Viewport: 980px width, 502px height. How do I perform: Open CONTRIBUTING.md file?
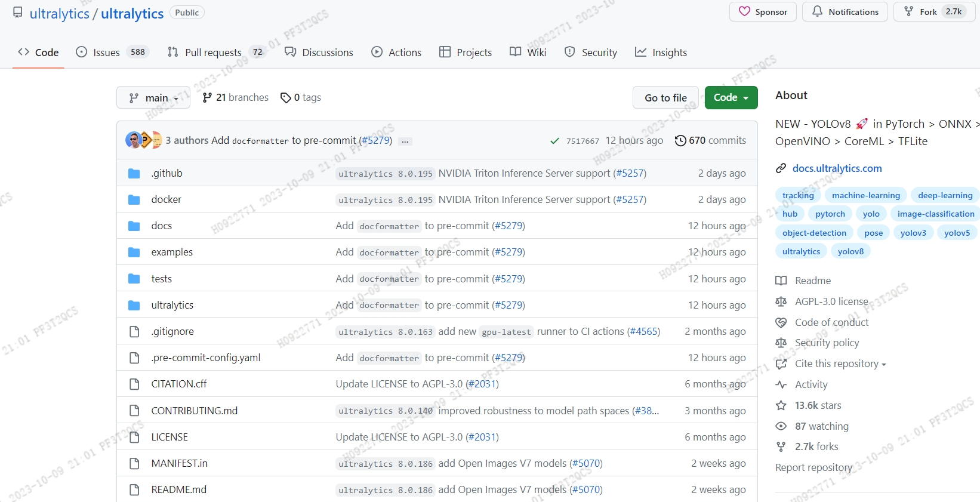tap(194, 411)
